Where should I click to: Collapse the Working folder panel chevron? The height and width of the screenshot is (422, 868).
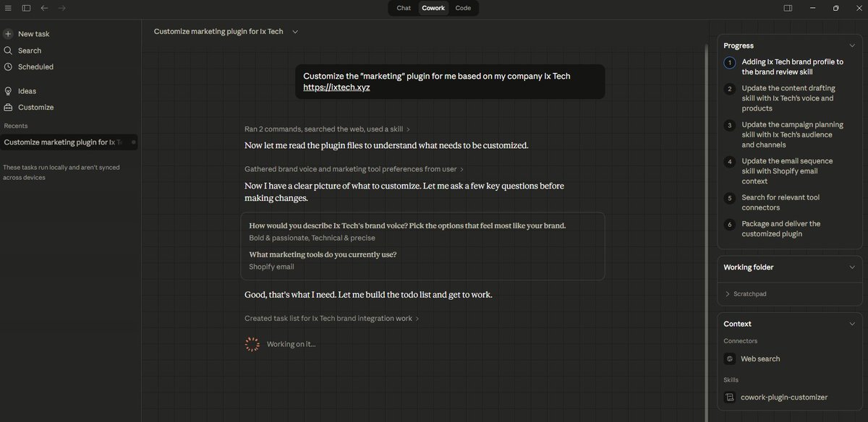coord(852,267)
